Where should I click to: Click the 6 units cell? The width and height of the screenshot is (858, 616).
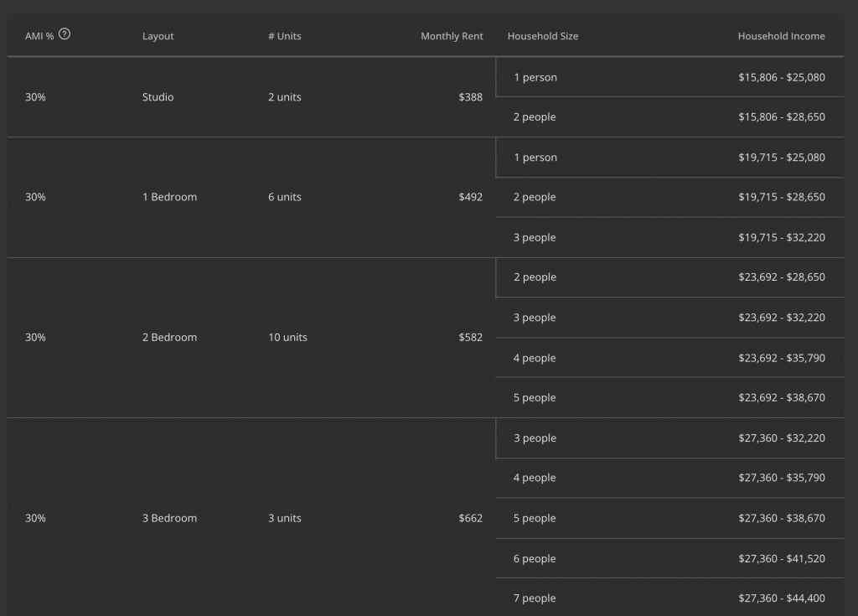[x=284, y=197]
